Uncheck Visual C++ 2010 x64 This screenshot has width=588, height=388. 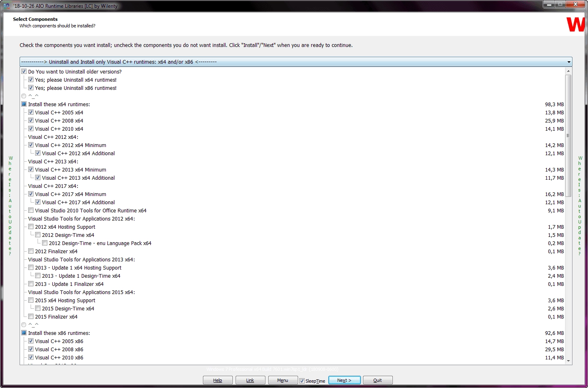31,129
